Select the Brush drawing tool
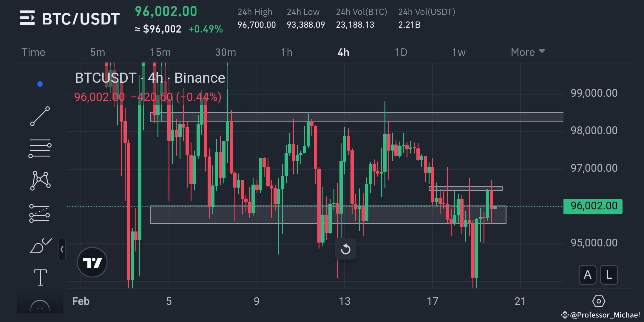The height and width of the screenshot is (322, 644). tap(41, 246)
